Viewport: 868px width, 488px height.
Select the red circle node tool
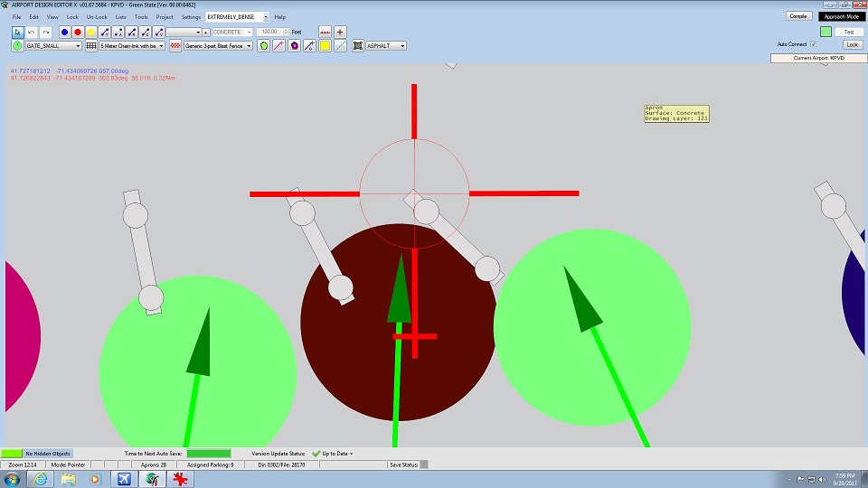pyautogui.click(x=78, y=32)
